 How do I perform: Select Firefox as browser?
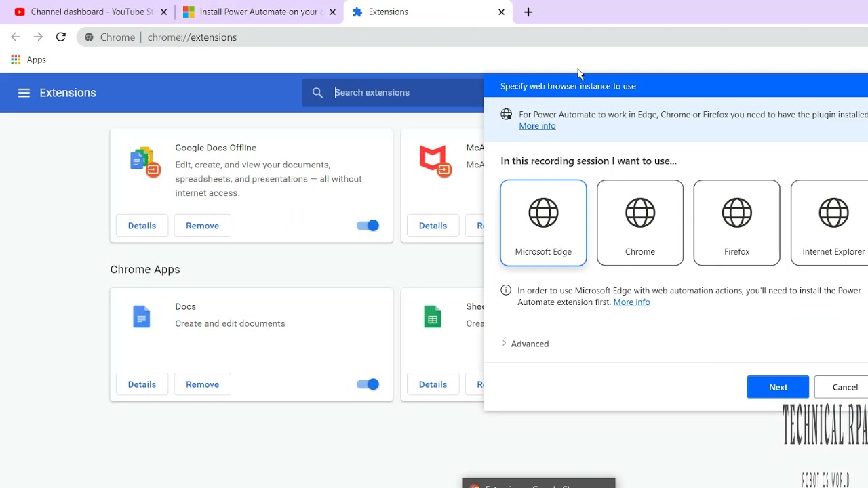click(736, 223)
